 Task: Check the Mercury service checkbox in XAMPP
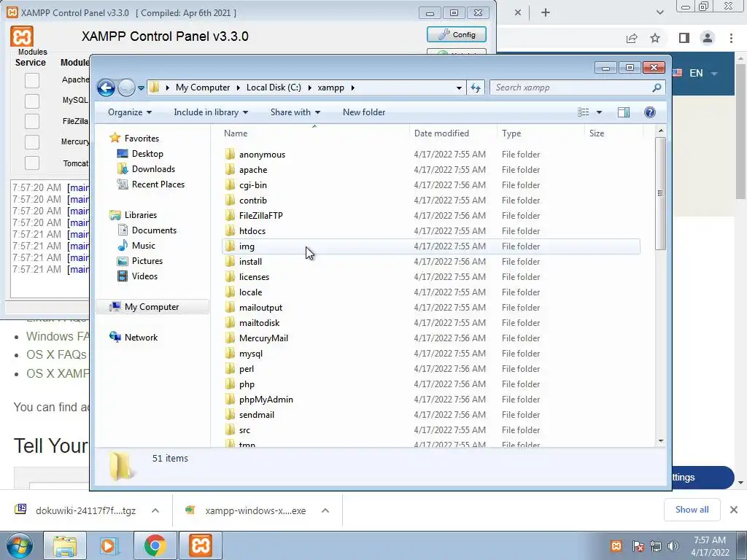pyautogui.click(x=32, y=142)
